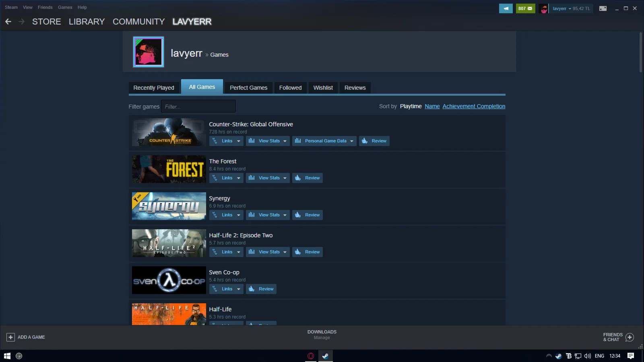The image size is (644, 362).
Task: Show hidden tray icons chevron
Action: [549, 356]
